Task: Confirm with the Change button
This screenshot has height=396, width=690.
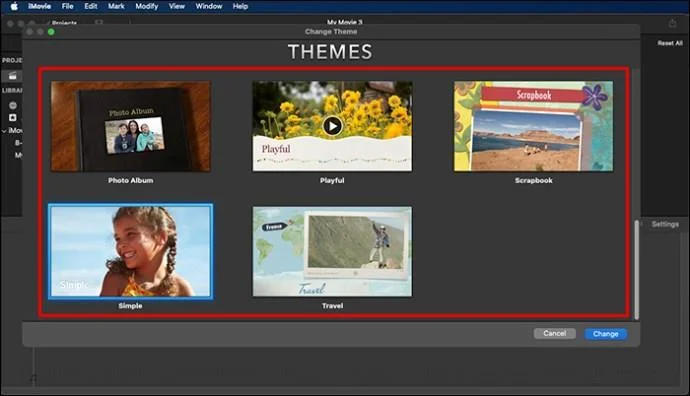Action: pyautogui.click(x=606, y=334)
